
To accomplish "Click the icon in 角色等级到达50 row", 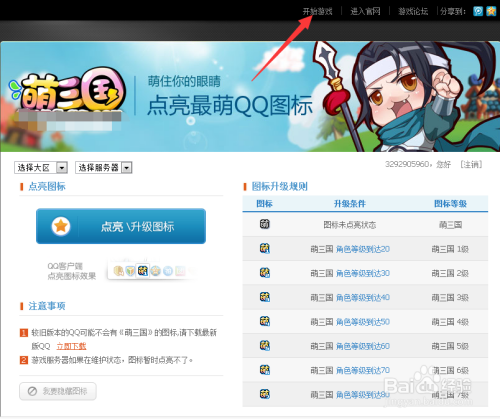I will click(265, 321).
